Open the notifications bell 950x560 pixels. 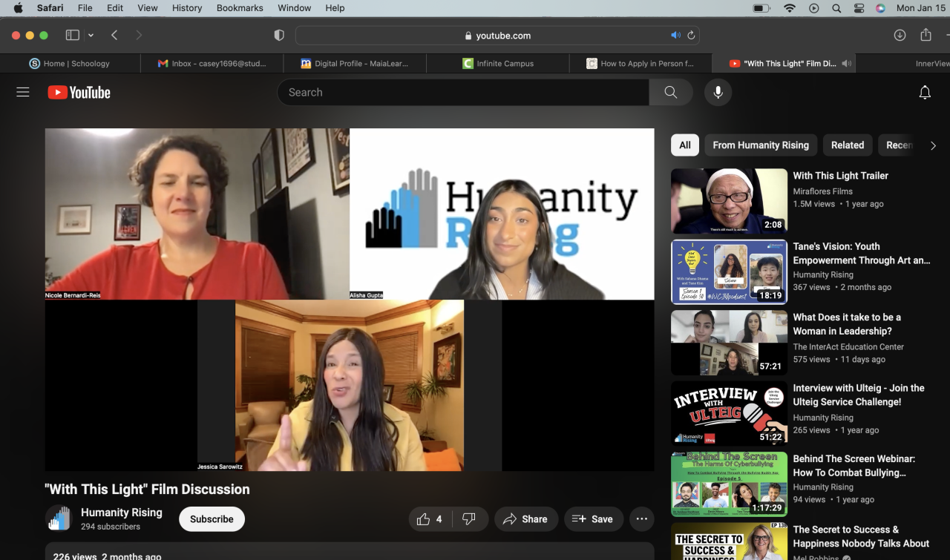tap(925, 92)
